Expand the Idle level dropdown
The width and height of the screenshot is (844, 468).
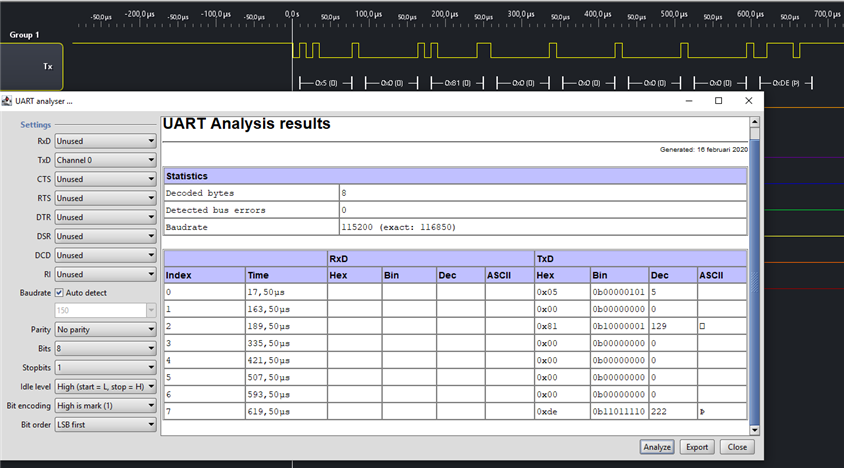click(x=106, y=386)
